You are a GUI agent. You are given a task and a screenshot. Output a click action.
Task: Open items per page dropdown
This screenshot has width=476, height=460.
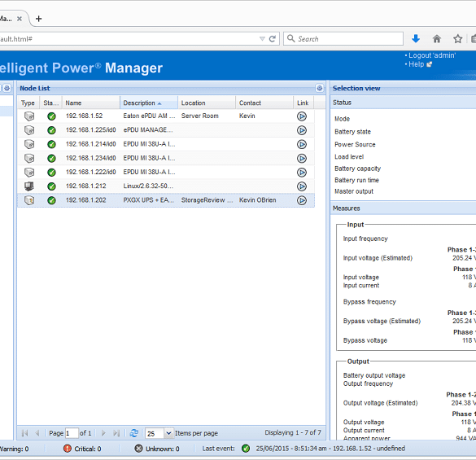[x=168, y=433]
